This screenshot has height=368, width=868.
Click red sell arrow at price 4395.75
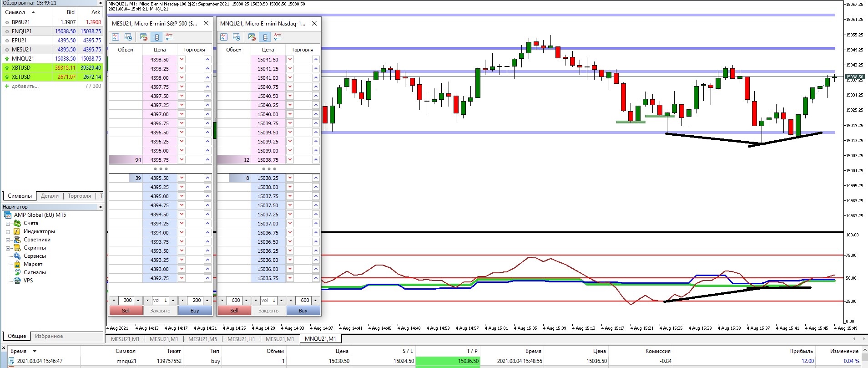182,159
